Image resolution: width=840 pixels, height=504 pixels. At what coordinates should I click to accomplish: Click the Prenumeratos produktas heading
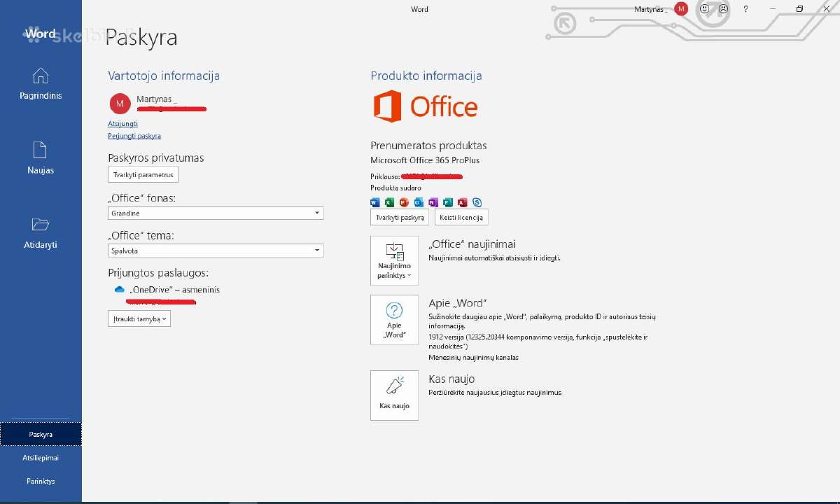pyautogui.click(x=428, y=146)
